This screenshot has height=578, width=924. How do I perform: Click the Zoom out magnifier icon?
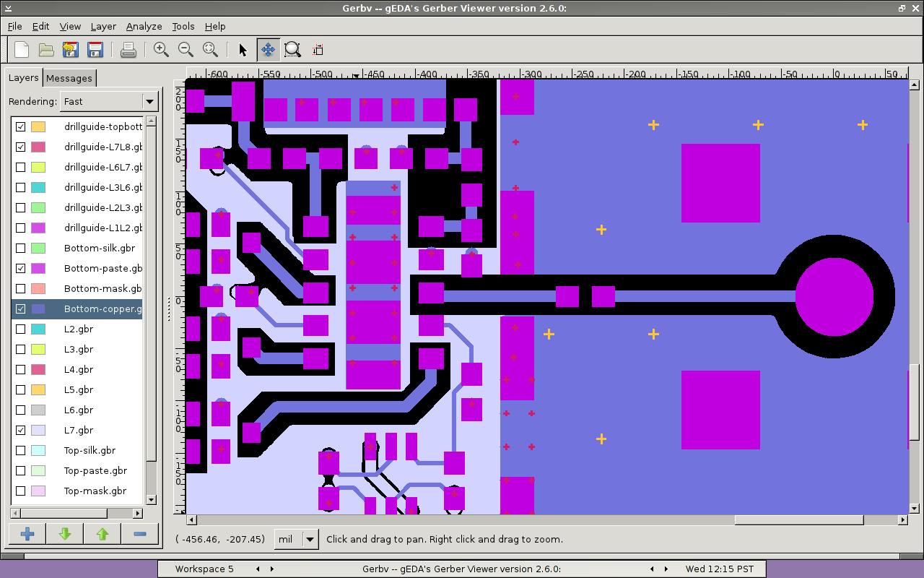tap(186, 50)
